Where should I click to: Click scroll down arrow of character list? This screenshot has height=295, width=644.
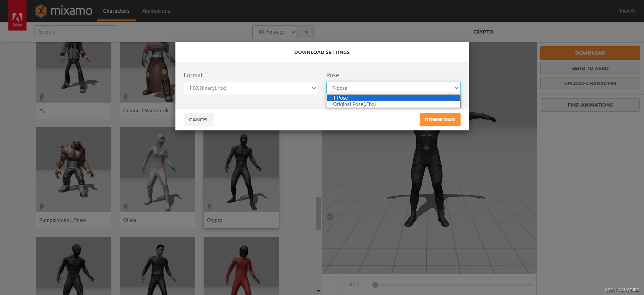(x=318, y=291)
